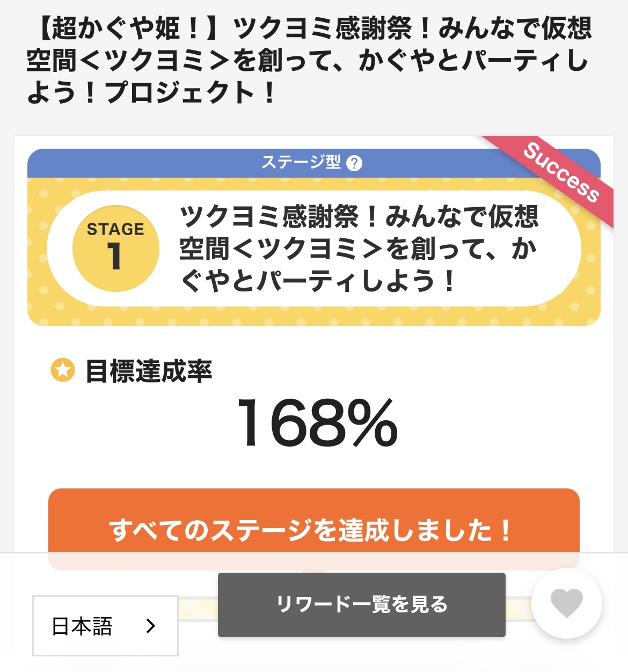This screenshot has height=672, width=628.
Task: Tap the heart favorite icon
Action: (x=567, y=602)
